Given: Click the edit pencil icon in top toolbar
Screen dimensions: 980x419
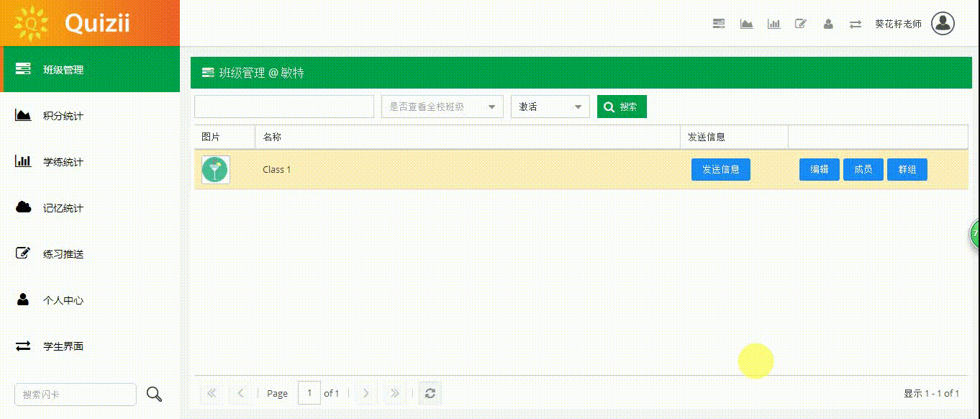Looking at the screenshot, I should click(800, 24).
